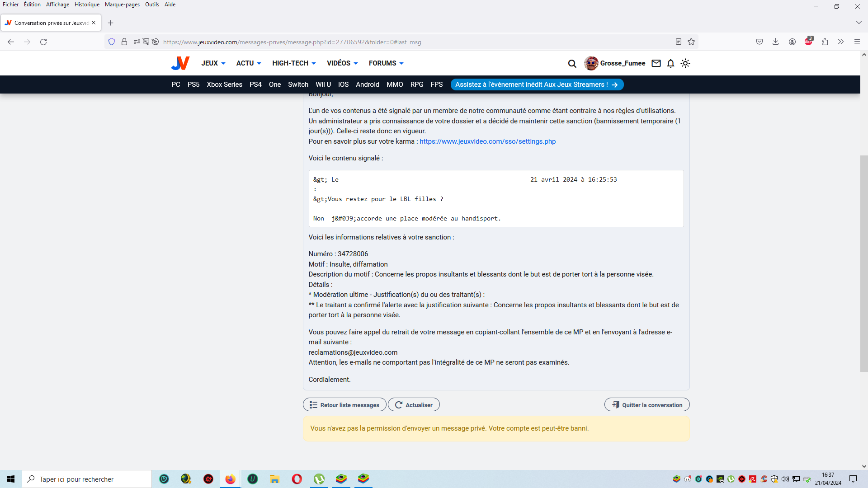Select the Switch platform tab
The height and width of the screenshot is (488, 868).
298,84
